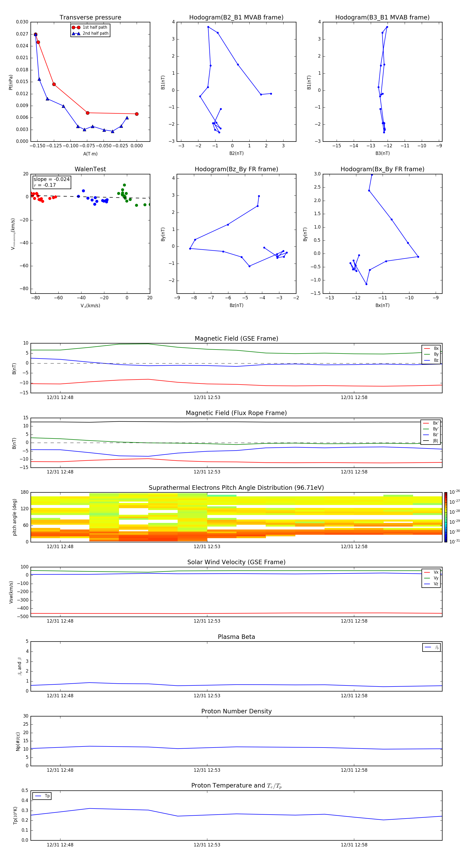Viewport: 473px width, 868px height.
Task: Click the "slope = -0.024" annotation
Action: [52, 179]
